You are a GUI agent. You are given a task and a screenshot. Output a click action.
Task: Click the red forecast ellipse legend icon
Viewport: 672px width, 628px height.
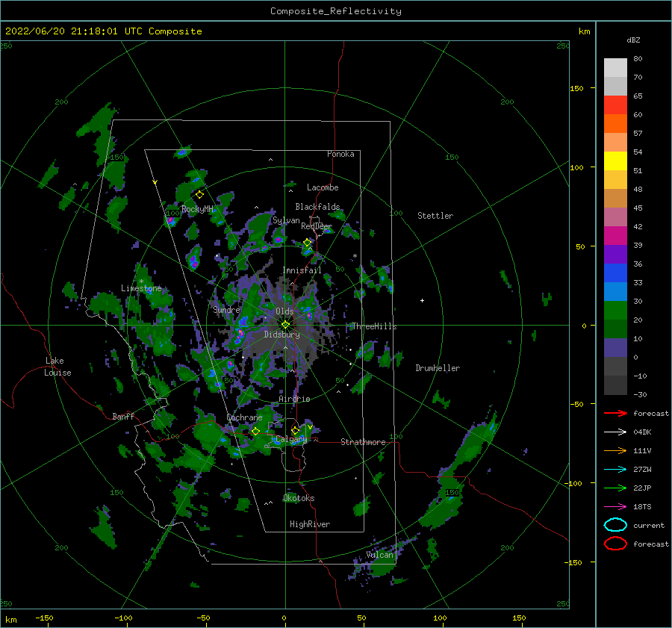(x=615, y=544)
